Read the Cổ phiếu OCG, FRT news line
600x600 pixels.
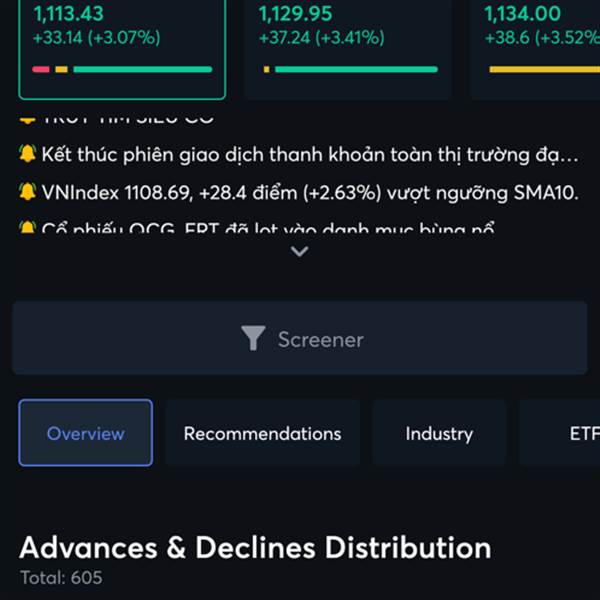(x=270, y=229)
